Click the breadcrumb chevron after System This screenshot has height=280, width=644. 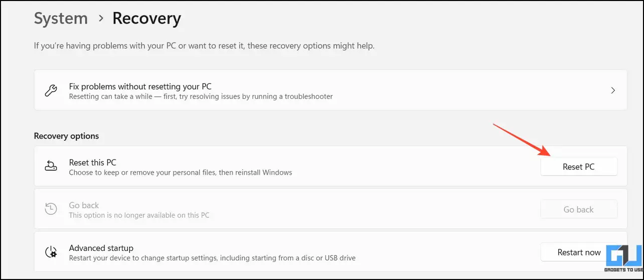[x=101, y=19]
